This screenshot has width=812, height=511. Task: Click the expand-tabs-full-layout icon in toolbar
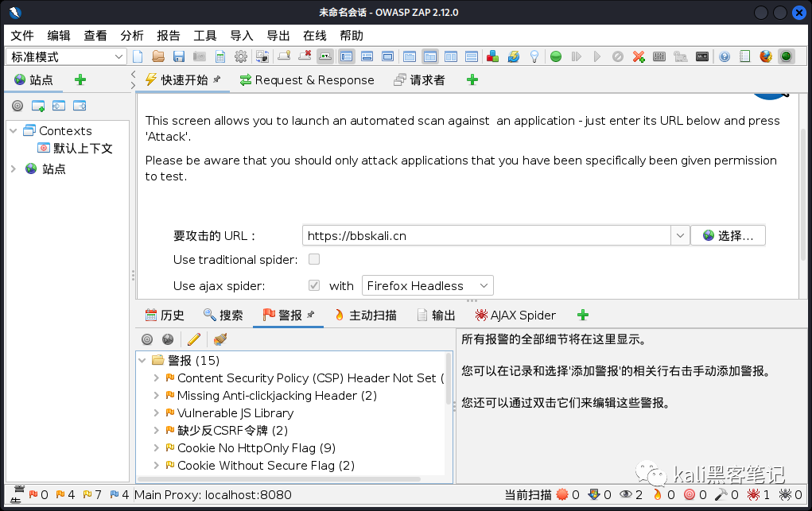point(388,56)
